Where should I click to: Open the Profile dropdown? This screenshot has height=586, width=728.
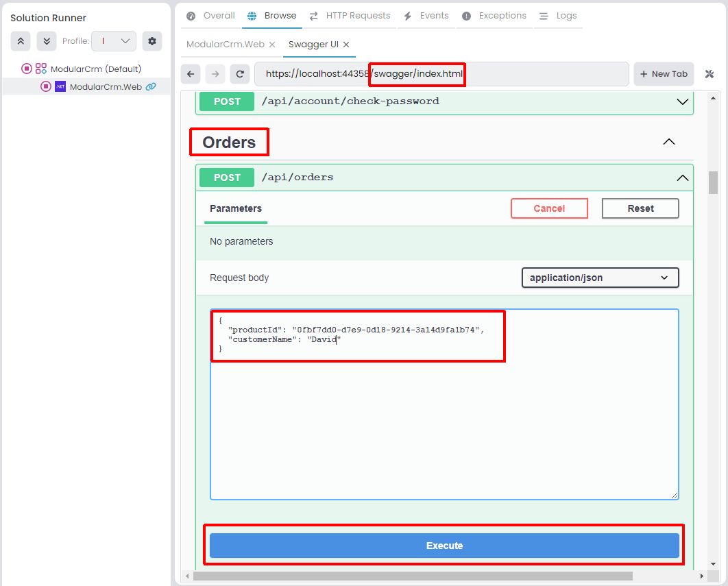[114, 41]
